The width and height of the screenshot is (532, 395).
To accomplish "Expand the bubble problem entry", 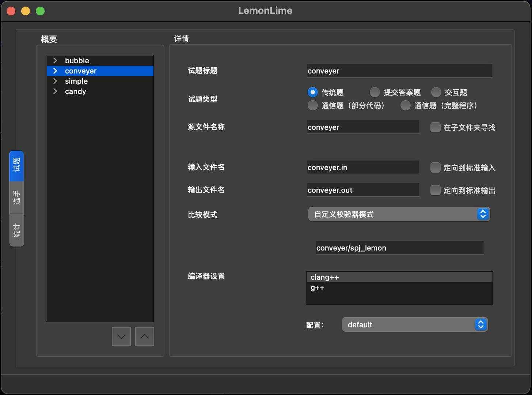I will point(55,60).
